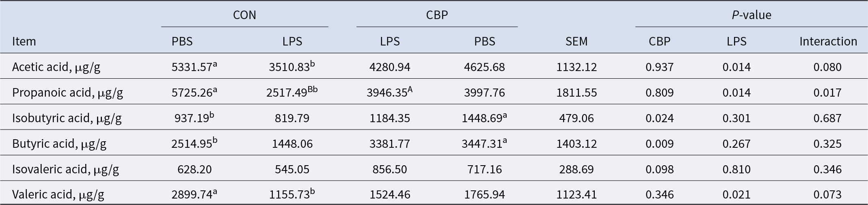Click the interaction P-value 0.017
The width and height of the screenshot is (868, 205).
pyautogui.click(x=827, y=93)
